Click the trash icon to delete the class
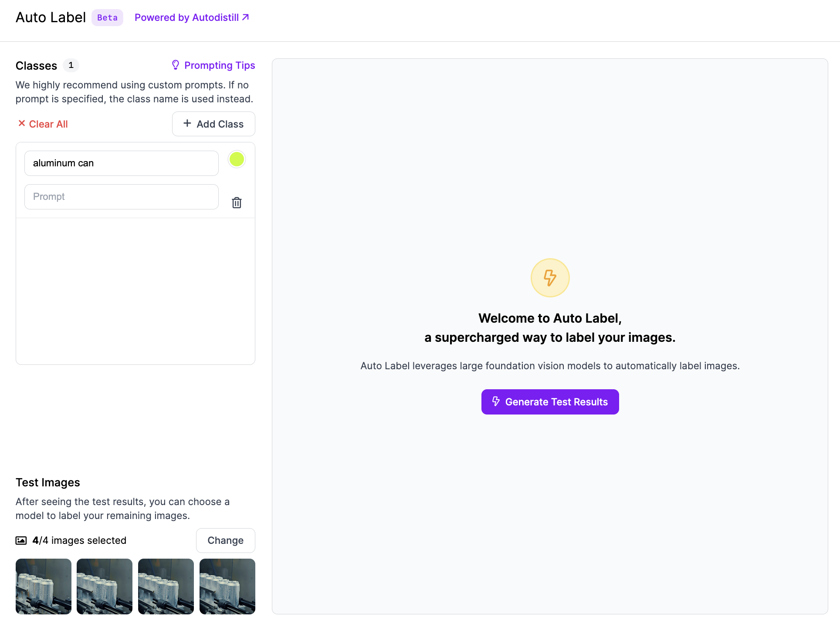 click(237, 202)
